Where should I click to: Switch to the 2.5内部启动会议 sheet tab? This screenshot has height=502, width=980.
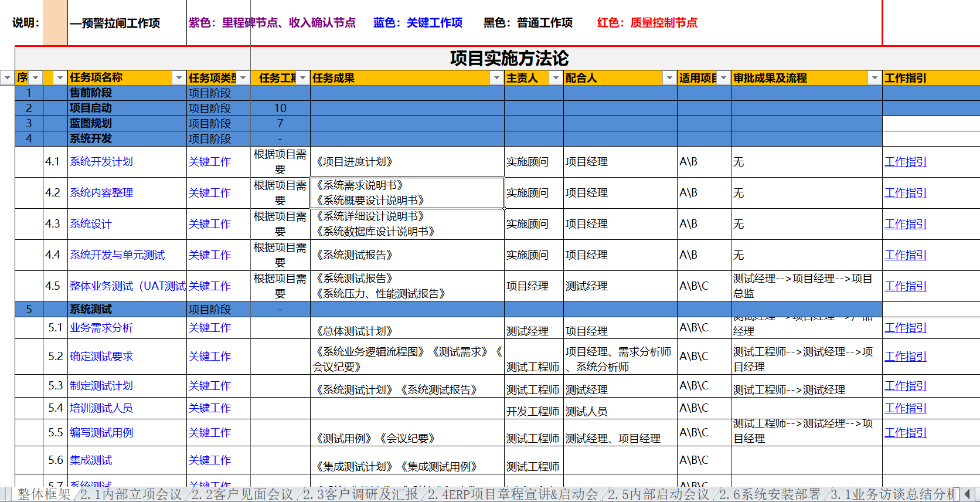coord(658,494)
